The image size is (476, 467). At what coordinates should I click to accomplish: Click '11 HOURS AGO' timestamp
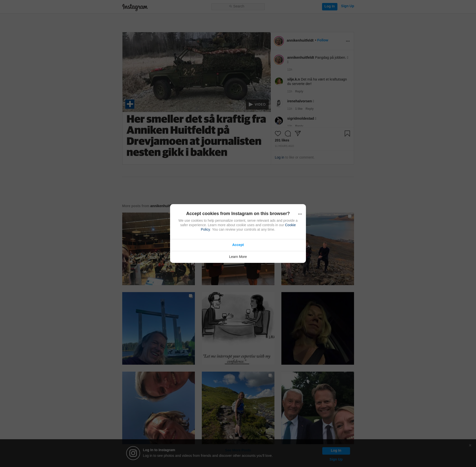click(284, 146)
